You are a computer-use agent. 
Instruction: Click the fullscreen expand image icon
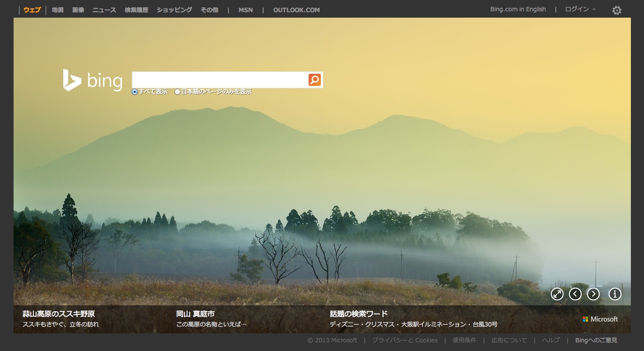point(557,294)
